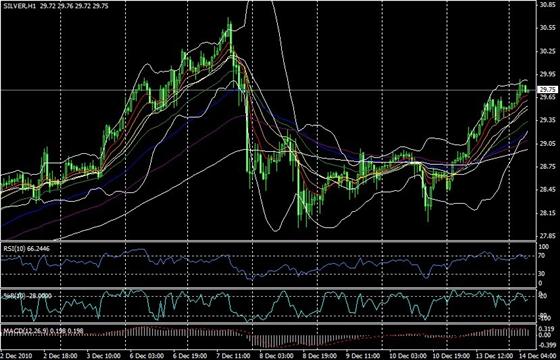Image resolution: width=560 pixels, height=360 pixels.
Task: Click the 3 Dec 10:00 time label
Action: point(105,356)
